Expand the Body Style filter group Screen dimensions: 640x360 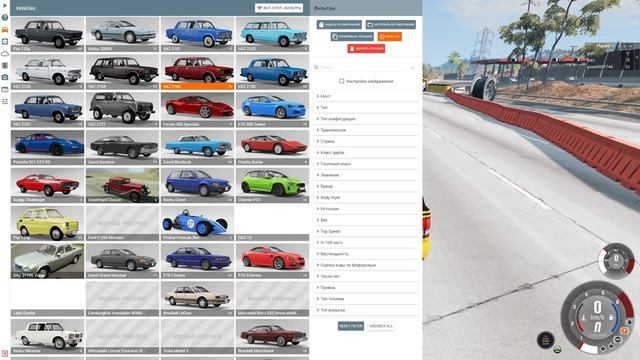click(366, 198)
